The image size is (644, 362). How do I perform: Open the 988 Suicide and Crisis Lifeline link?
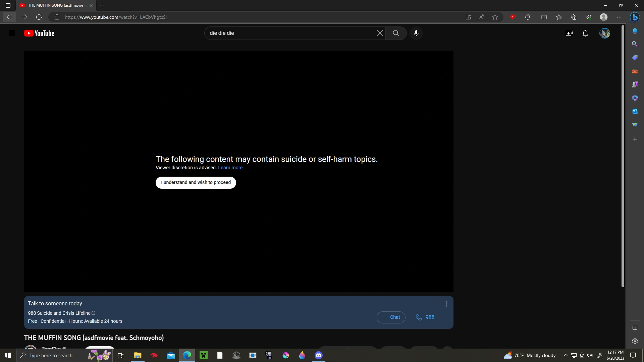pos(59,313)
